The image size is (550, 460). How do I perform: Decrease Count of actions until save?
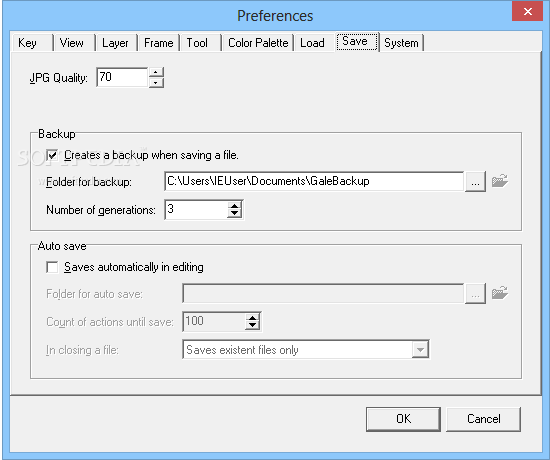pyautogui.click(x=253, y=326)
